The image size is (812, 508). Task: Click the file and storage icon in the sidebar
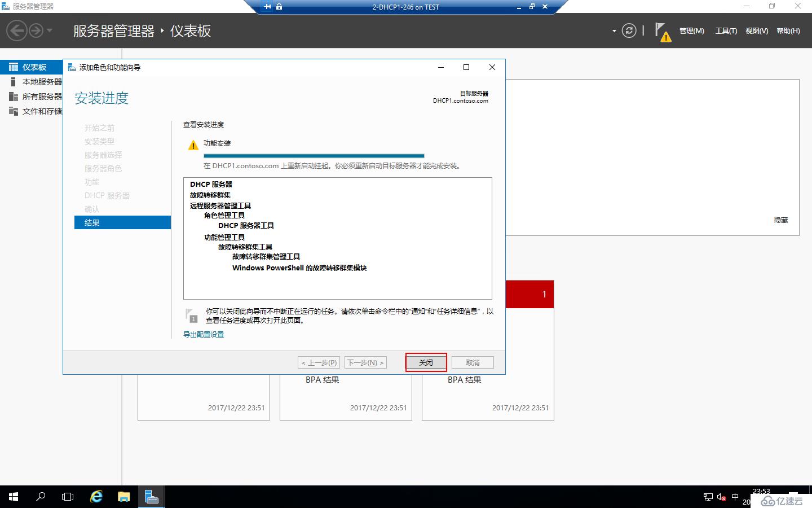pyautogui.click(x=14, y=111)
